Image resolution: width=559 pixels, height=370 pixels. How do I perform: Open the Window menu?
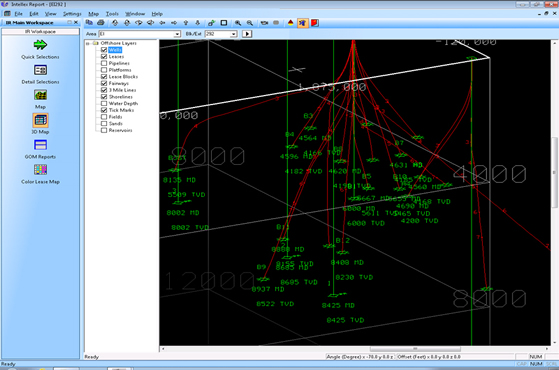(135, 14)
